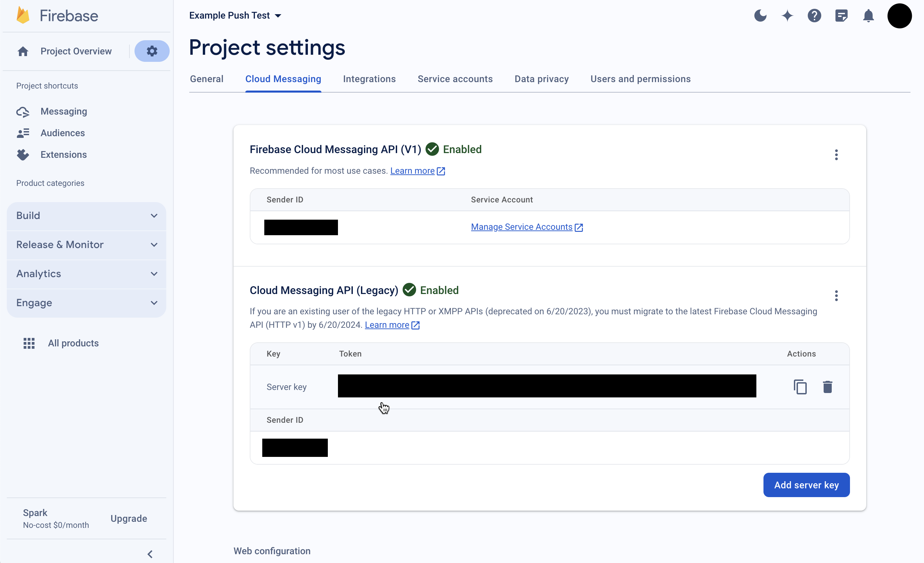Switch to the General tab

click(206, 79)
